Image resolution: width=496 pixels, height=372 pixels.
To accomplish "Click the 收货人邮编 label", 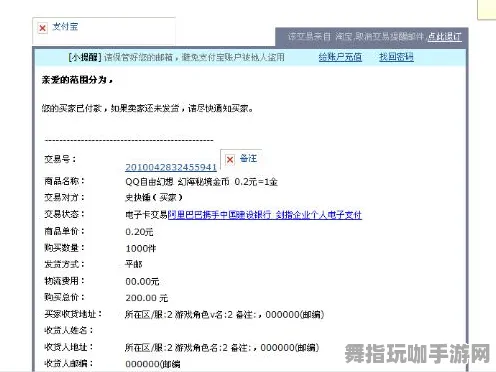I will 69,363.
